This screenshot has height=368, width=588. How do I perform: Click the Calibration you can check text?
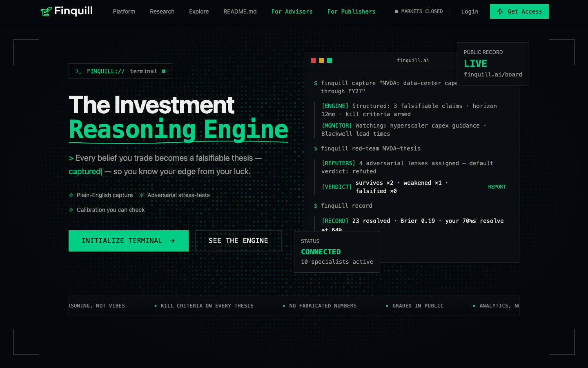pos(111,210)
